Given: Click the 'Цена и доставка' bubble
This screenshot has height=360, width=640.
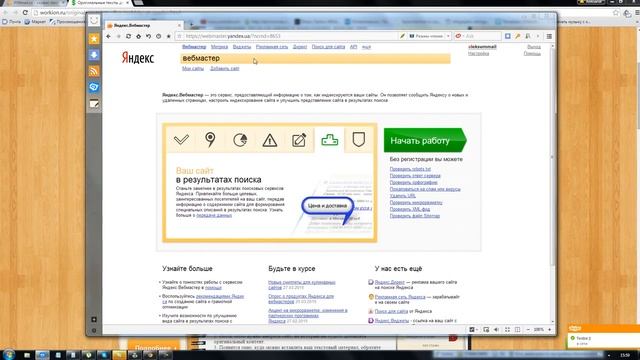Looking at the screenshot, I should pyautogui.click(x=327, y=206).
